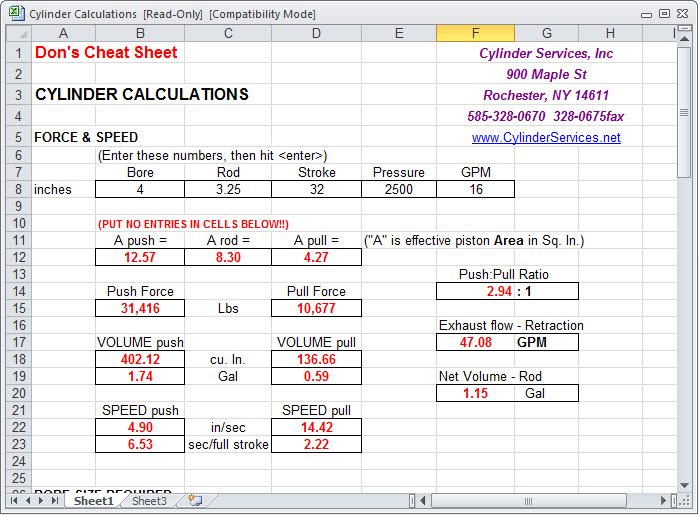The image size is (699, 515).
Task: Select SPEED push value 4.90
Action: pyautogui.click(x=140, y=427)
